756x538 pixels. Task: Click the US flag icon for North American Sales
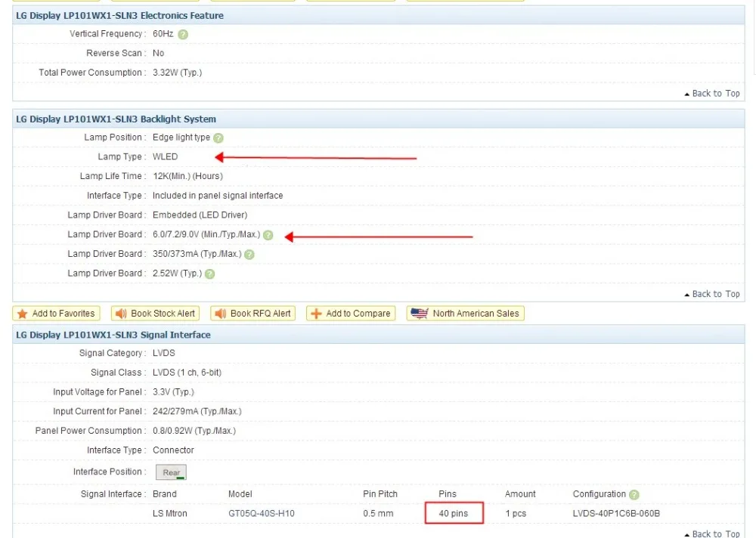(x=420, y=314)
